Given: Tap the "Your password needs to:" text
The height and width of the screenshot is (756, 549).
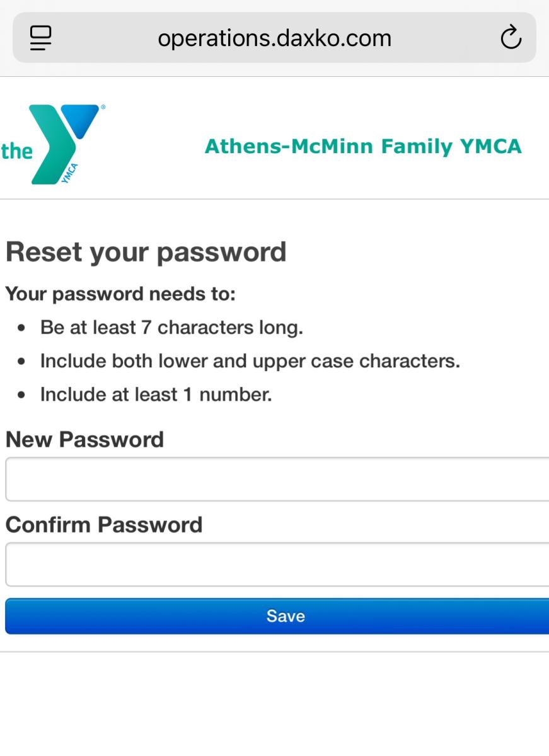Looking at the screenshot, I should click(x=120, y=294).
